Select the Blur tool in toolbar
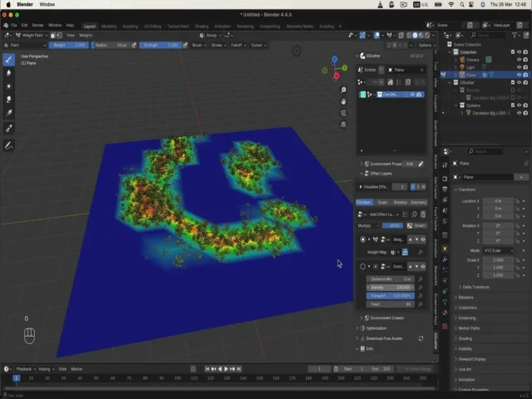Screen dimensions: 532x399 pyautogui.click(x=9, y=73)
